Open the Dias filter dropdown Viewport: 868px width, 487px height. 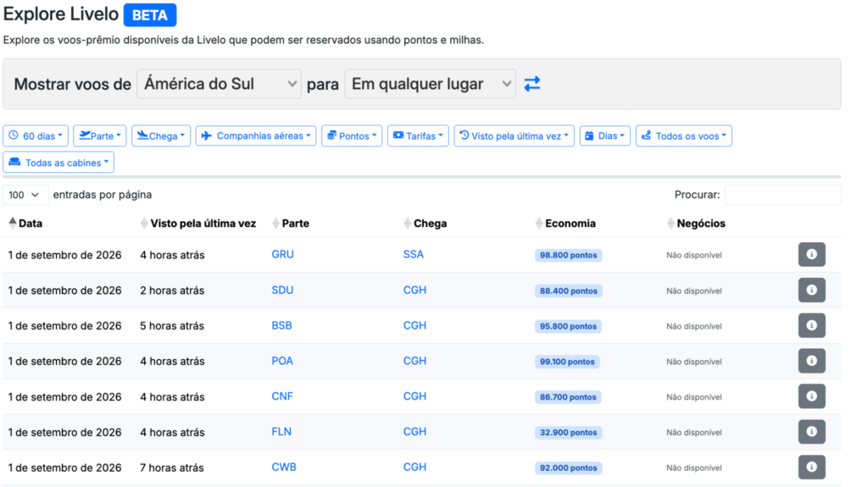coord(605,136)
